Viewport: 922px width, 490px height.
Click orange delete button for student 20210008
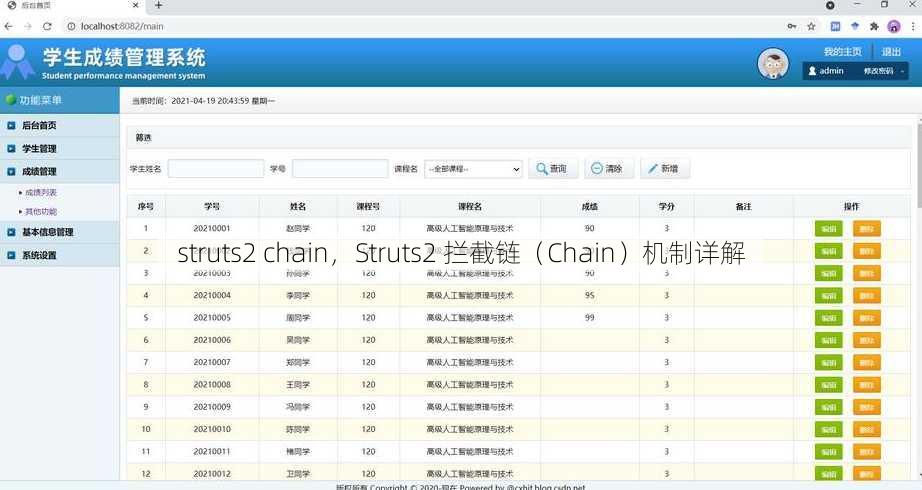coord(867,385)
